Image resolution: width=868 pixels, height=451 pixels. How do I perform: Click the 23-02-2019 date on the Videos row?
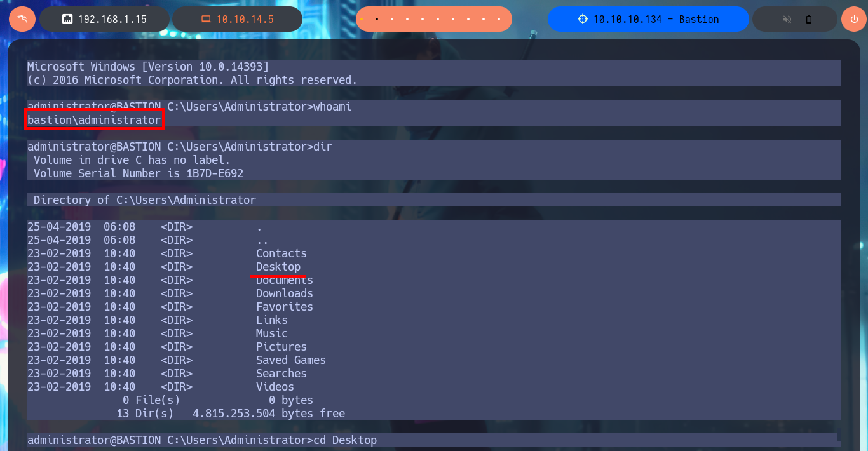tap(59, 387)
